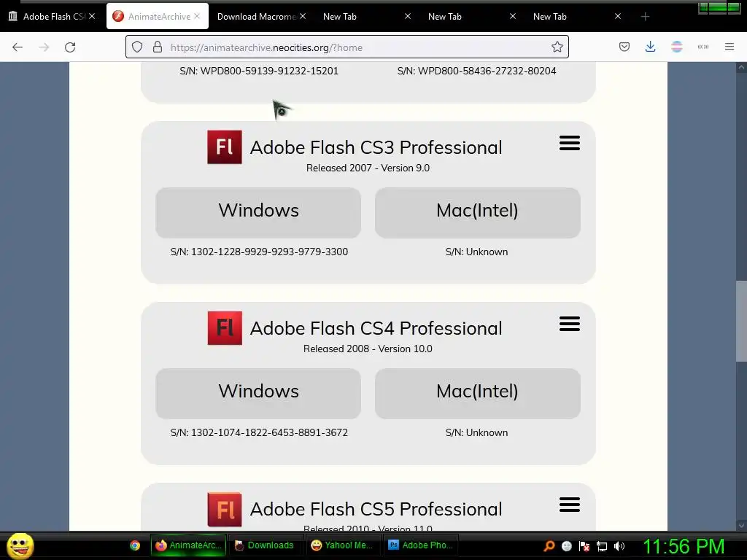Click 'Released 2007 - Version 9.0' text
The width and height of the screenshot is (747, 560).
click(x=368, y=168)
